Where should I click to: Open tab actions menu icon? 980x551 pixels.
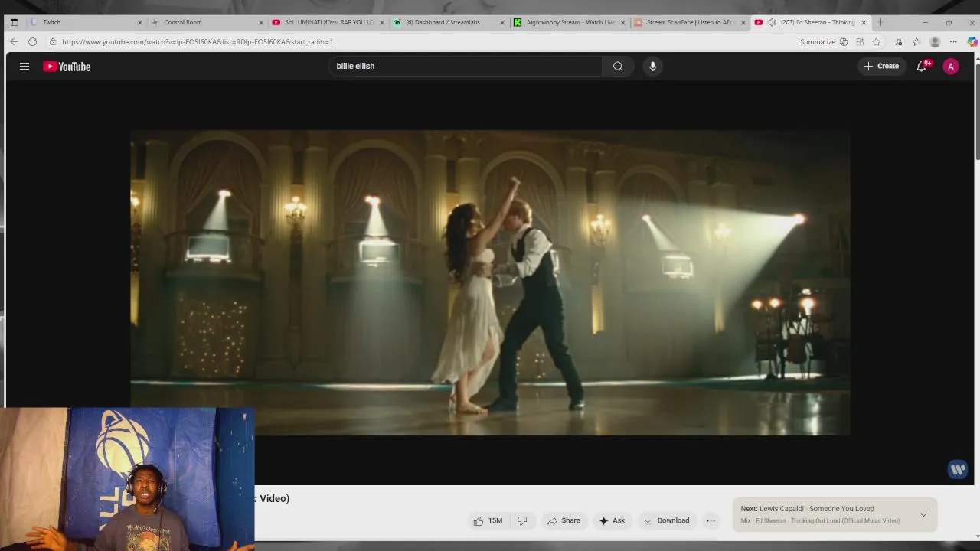tap(14, 22)
